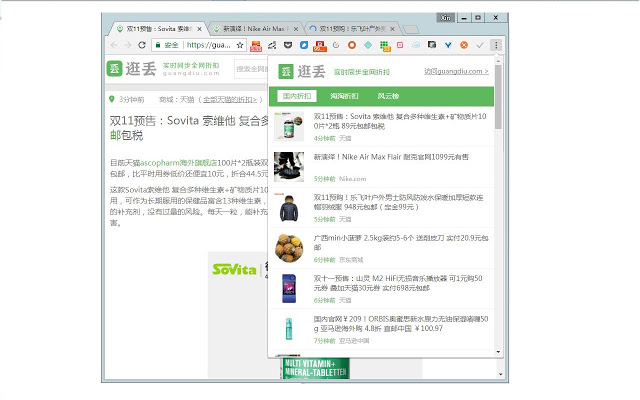Open the Pocket shield extension icon
Screen dimensions: 640x400
[288, 45]
